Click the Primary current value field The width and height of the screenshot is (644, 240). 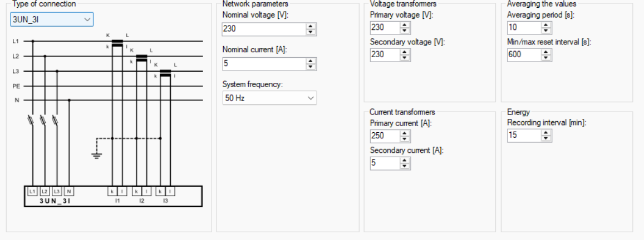(x=384, y=136)
